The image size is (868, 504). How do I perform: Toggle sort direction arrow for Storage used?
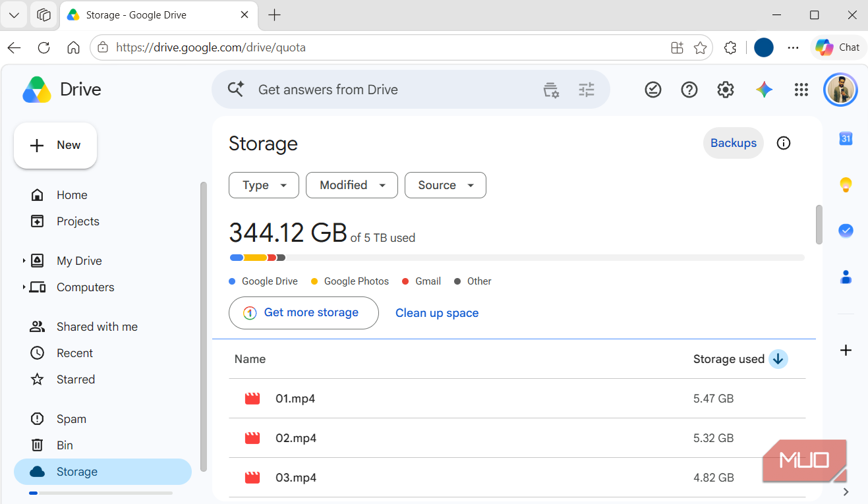point(778,359)
